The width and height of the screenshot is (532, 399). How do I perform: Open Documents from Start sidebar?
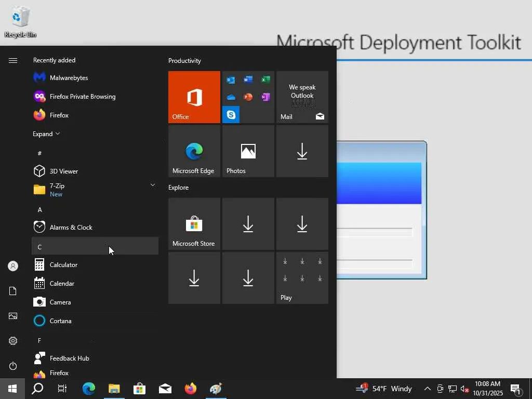[13, 291]
